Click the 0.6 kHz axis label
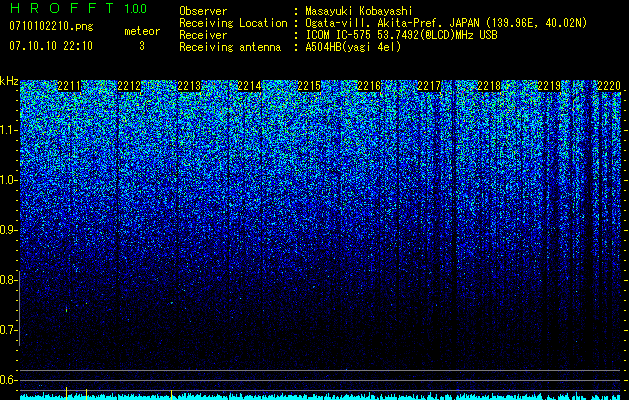This screenshot has width=629, height=400. tap(8, 380)
